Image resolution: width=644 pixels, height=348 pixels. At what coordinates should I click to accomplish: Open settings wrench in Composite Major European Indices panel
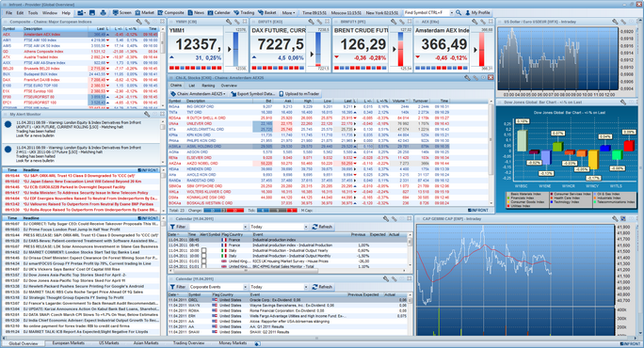pyautogui.click(x=138, y=22)
